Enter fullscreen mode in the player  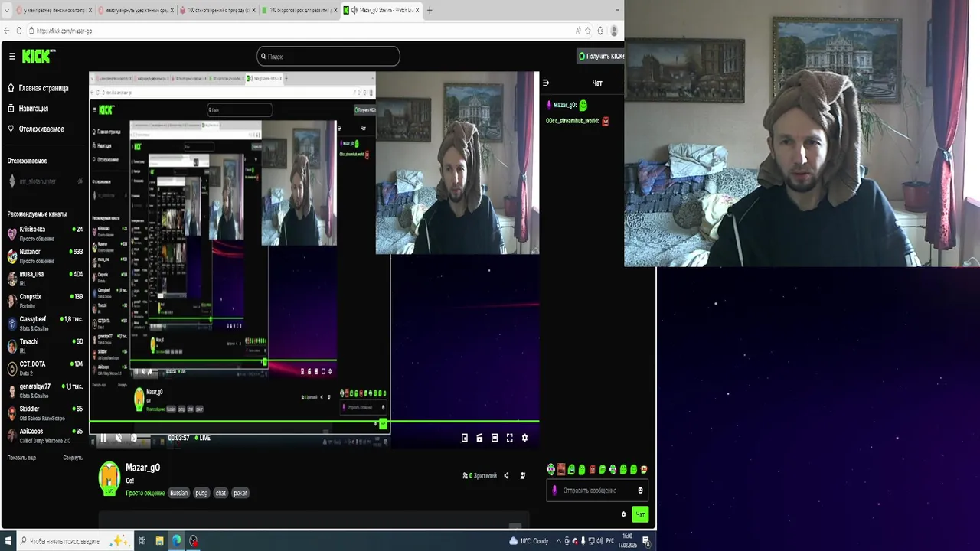509,438
